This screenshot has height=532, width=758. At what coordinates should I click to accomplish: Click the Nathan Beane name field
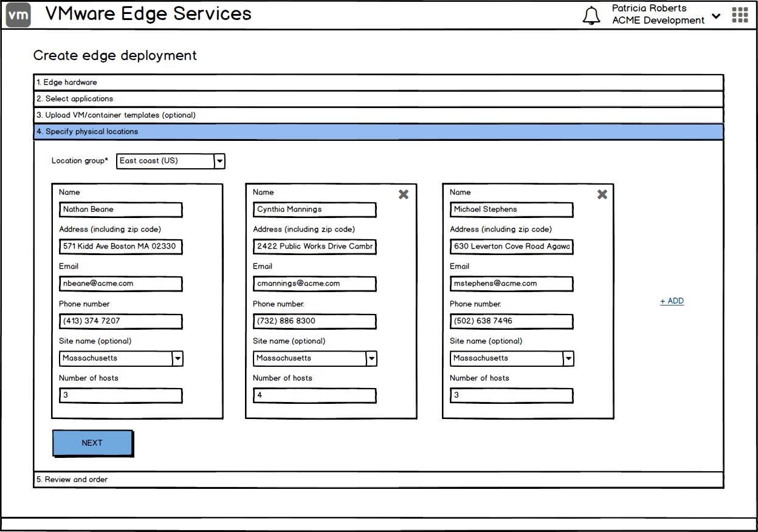pos(121,210)
